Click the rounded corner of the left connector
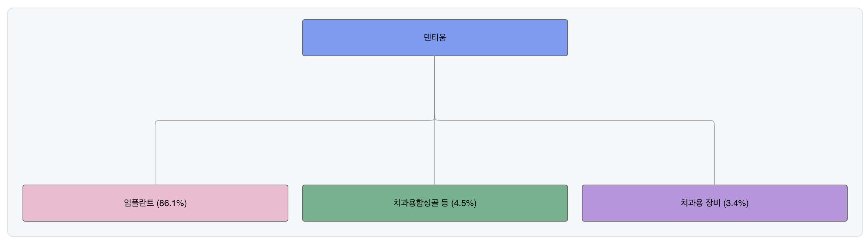The image size is (868, 243). 156,122
